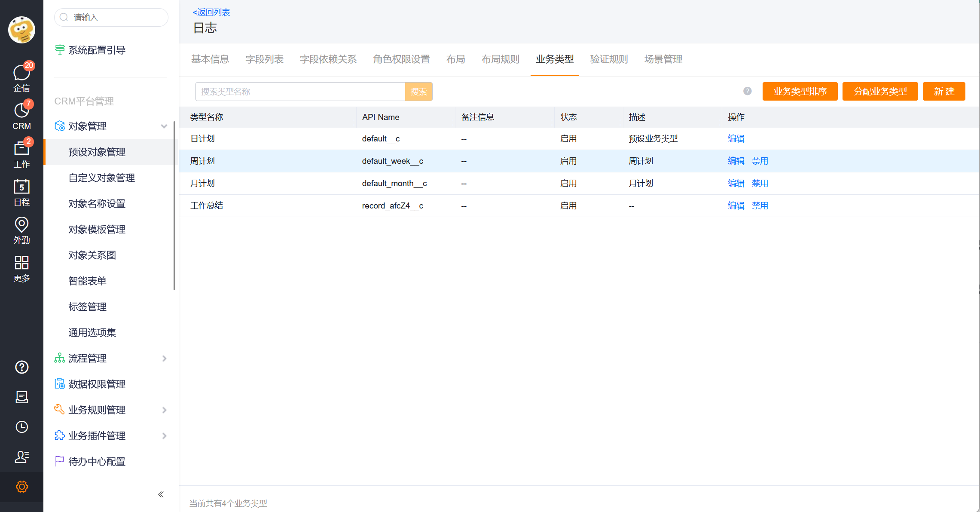Click the search magnifier icon in sidebar
980x512 pixels.
tap(64, 17)
